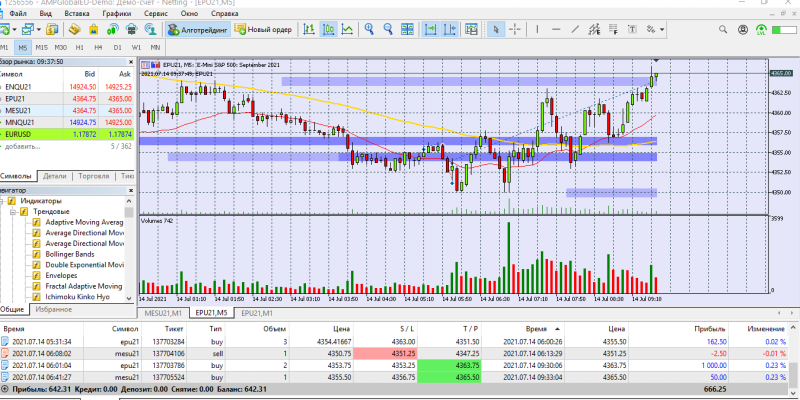Switch chart to bar chart mode
The height and width of the screenshot is (400, 800).
click(x=309, y=30)
